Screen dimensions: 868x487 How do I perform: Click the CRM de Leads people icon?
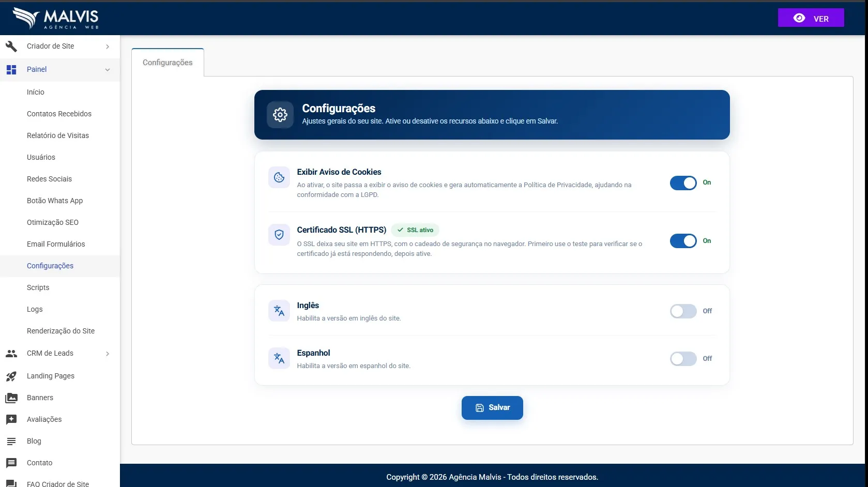tap(11, 354)
